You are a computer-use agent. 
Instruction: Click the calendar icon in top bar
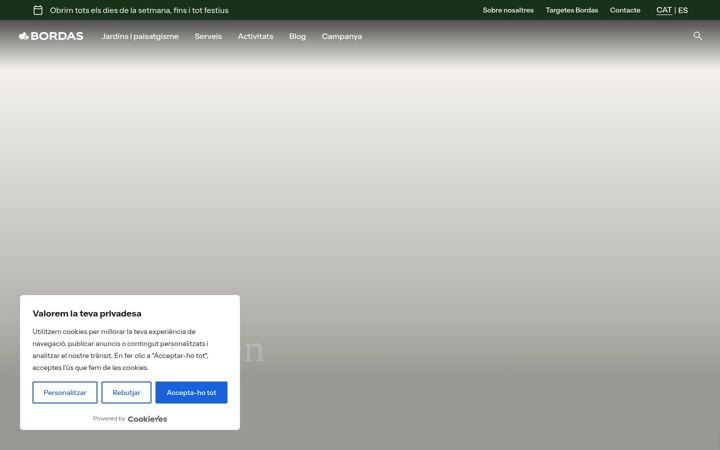(38, 10)
